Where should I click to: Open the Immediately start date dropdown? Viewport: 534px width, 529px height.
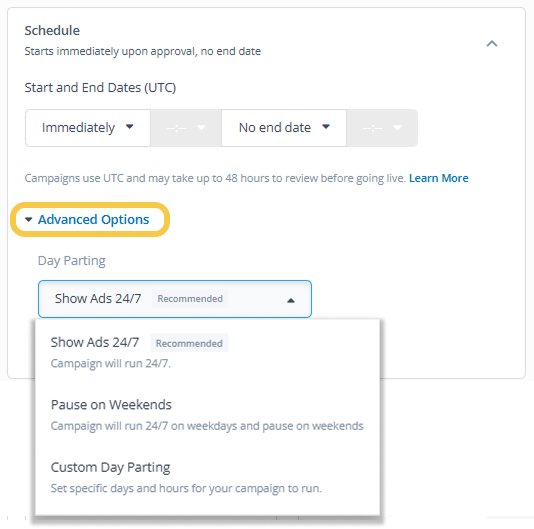click(88, 128)
